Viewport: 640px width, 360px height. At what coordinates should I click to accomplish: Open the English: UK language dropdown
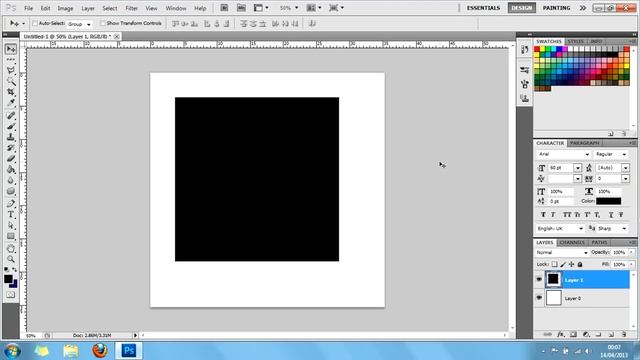[x=560, y=229]
